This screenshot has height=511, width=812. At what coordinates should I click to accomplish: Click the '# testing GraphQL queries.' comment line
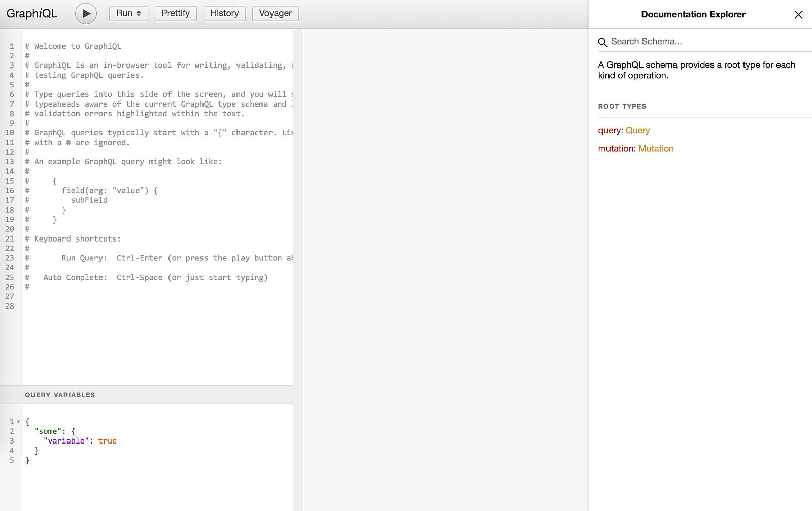point(84,75)
